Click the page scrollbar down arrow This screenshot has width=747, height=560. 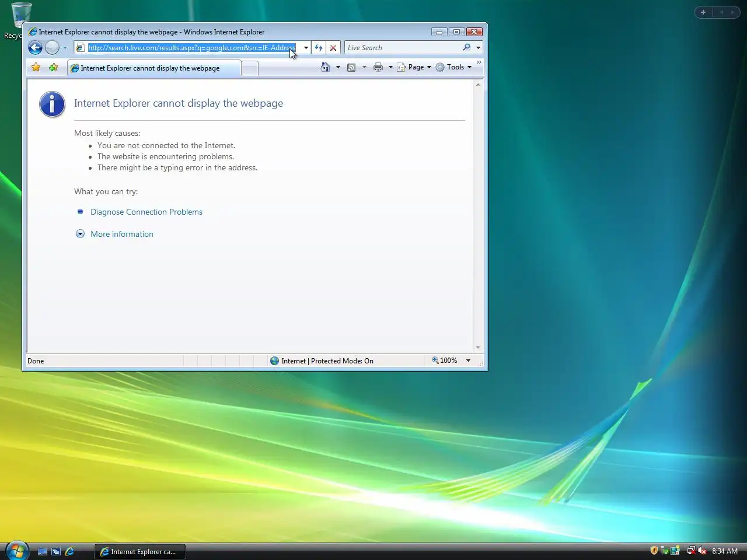[478, 348]
